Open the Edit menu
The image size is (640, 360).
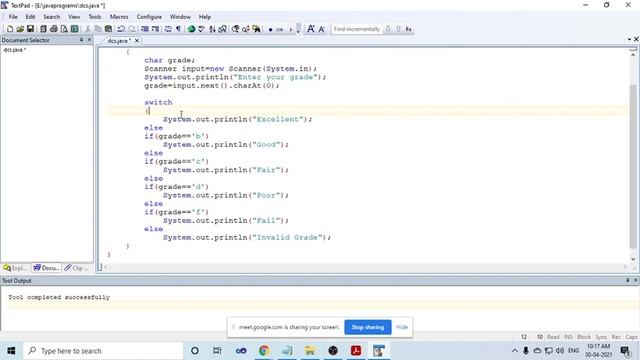[30, 17]
